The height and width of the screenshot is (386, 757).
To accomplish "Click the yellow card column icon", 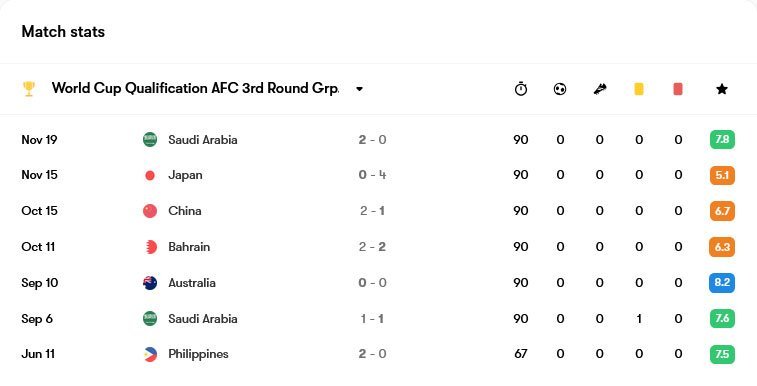I will tap(639, 89).
